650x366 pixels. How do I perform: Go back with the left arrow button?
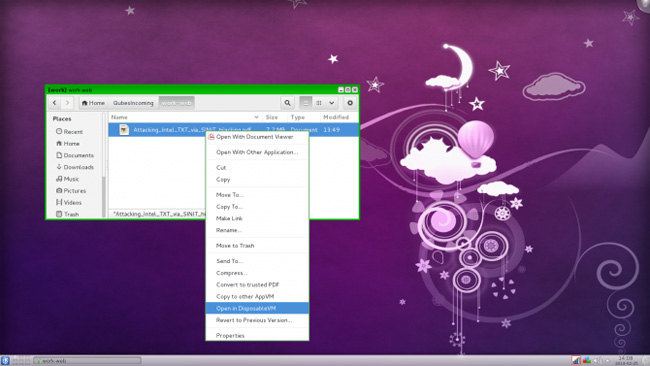[x=55, y=103]
